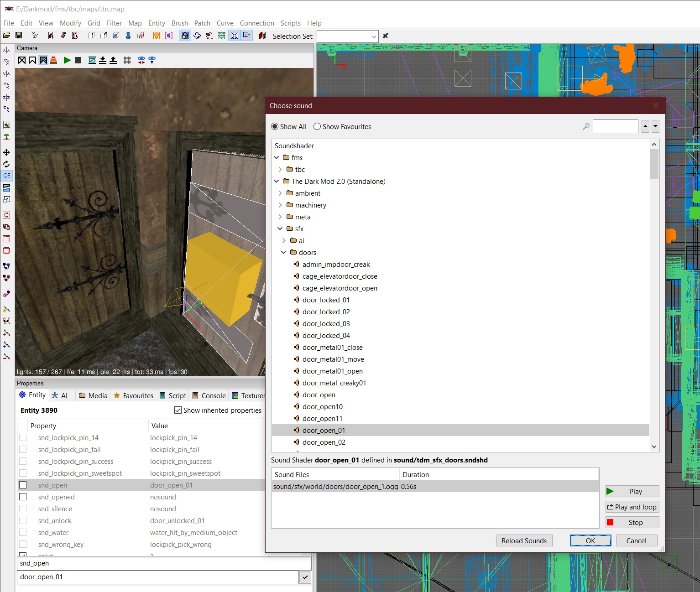Collapse the doors folder in tree
Screen dimensions: 700x592
pyautogui.click(x=283, y=253)
